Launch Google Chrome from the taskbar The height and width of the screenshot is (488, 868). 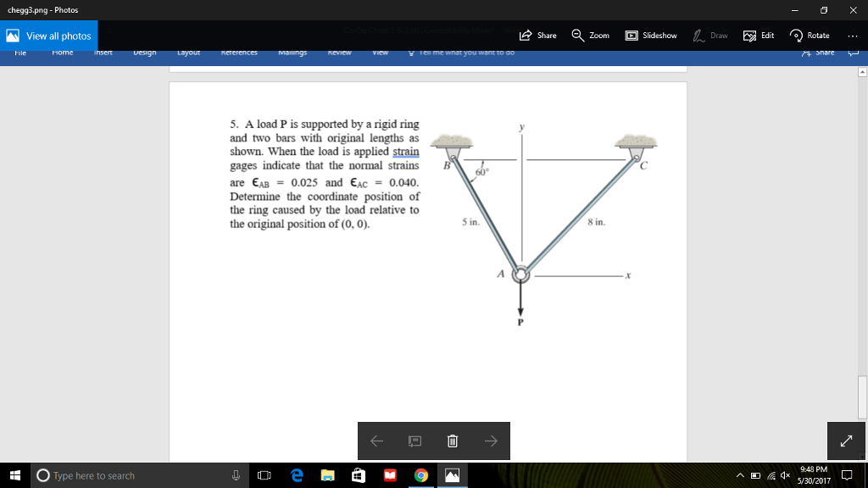click(421, 475)
